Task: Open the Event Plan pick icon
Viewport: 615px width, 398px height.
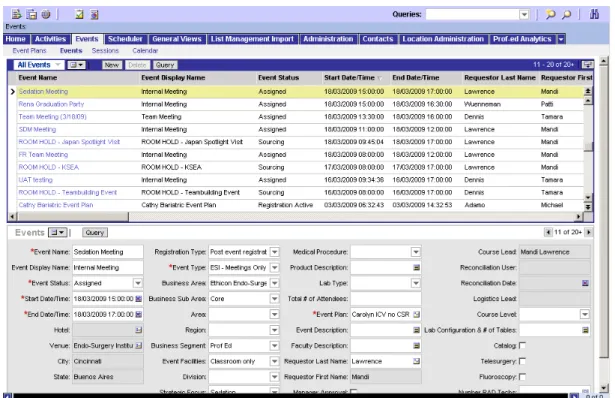Action: point(417,314)
